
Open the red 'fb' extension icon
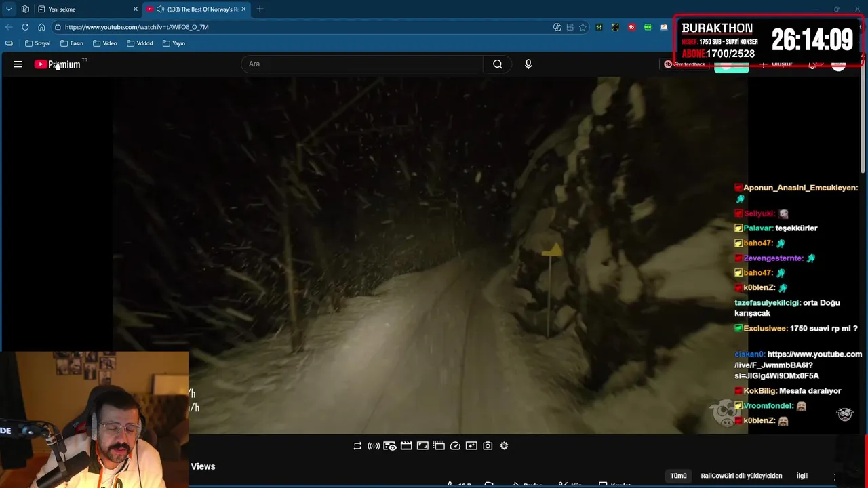pos(631,27)
